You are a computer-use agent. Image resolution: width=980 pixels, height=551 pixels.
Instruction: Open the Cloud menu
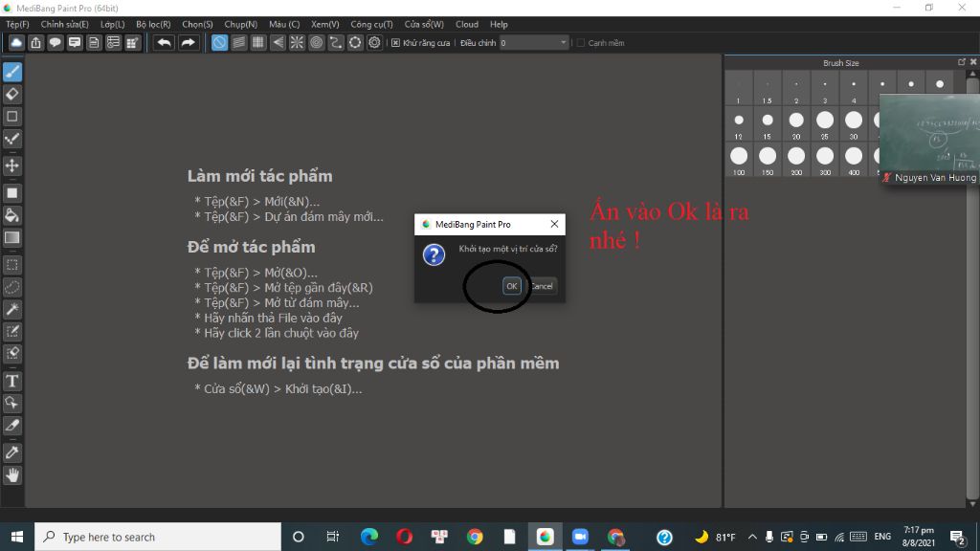pos(467,24)
